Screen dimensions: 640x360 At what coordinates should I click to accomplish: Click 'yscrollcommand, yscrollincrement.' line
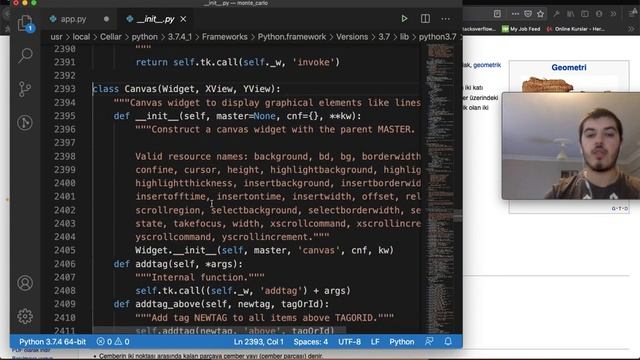[x=232, y=237]
